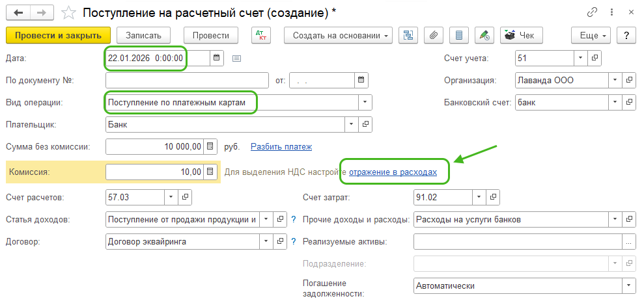Screen dimensions: 644x303
Task: Open the Организация record Лаванда ООО
Action: point(629,81)
